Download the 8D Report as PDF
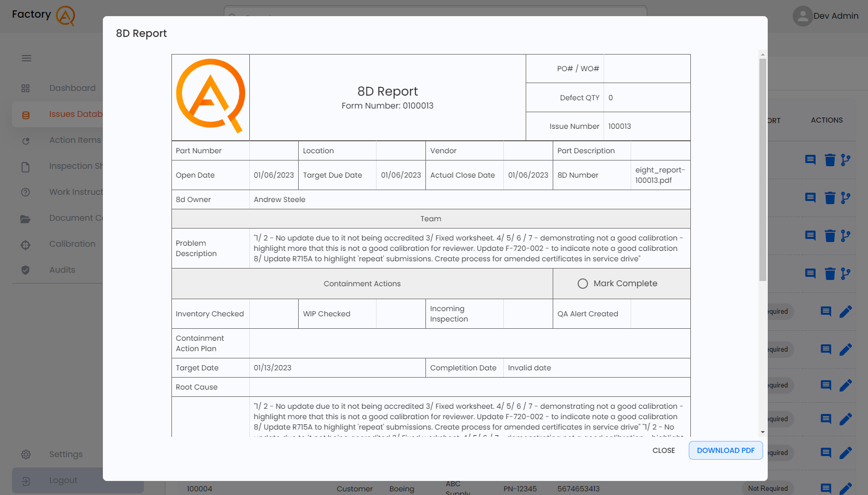The image size is (868, 495). 725,450
